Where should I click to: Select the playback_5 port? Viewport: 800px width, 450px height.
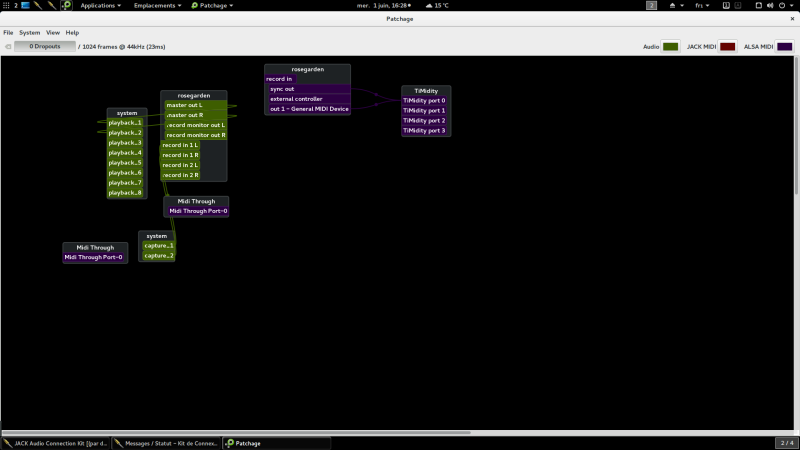tap(125, 163)
